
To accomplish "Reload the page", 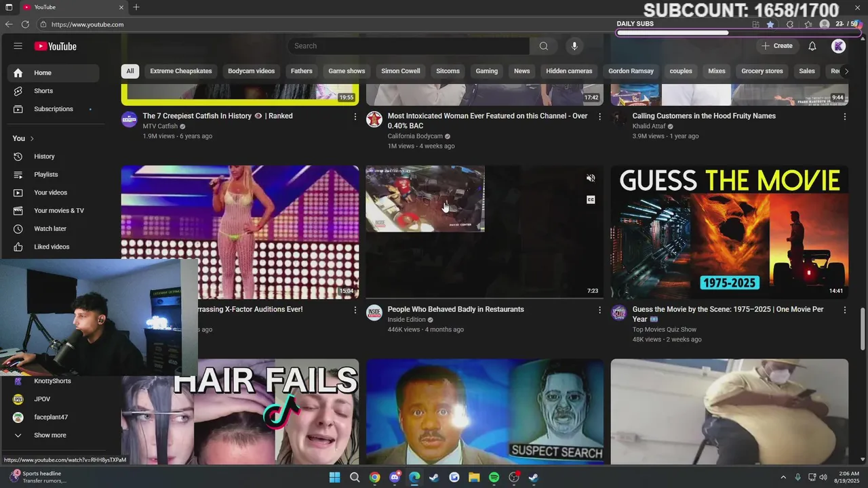I will point(25,24).
